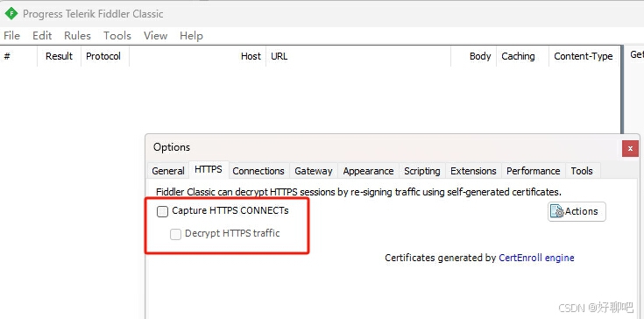Switch to the General tab in Options
The image size is (644, 319).
168,171
